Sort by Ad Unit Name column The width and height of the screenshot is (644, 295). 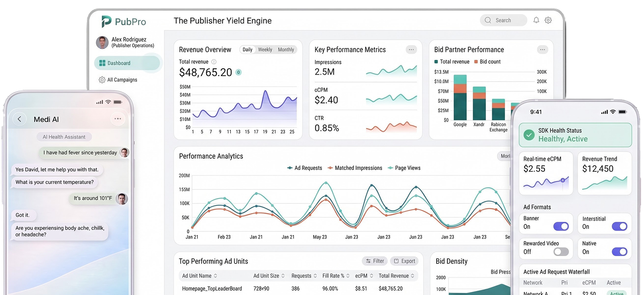pos(200,276)
